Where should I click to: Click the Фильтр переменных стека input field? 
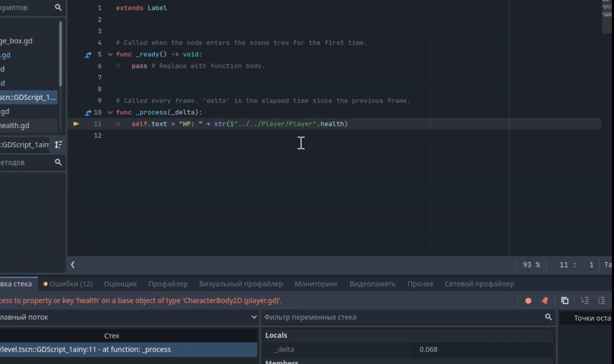[x=402, y=317]
